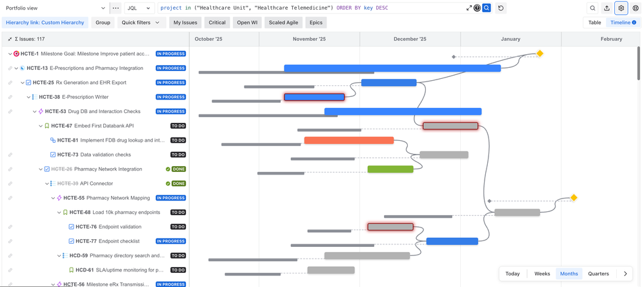
Task: Click the orange HCTE-81 Gantt bar
Action: tap(349, 140)
